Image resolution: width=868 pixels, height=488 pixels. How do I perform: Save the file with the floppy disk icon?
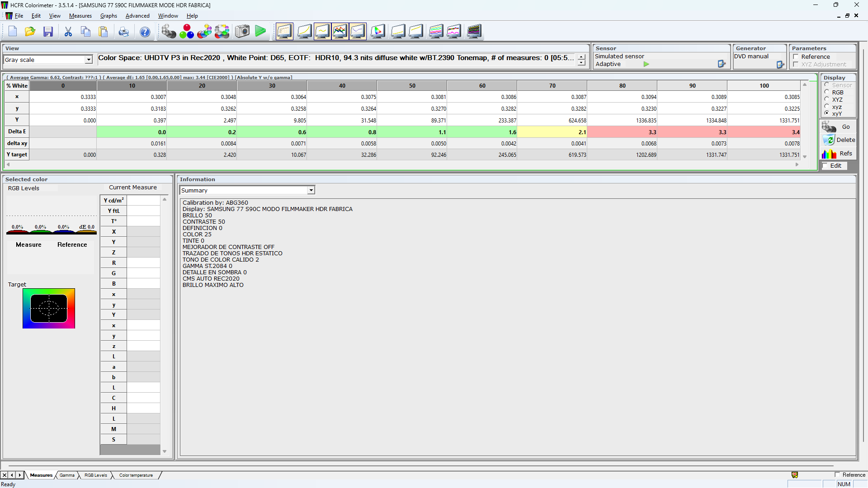pos(48,32)
